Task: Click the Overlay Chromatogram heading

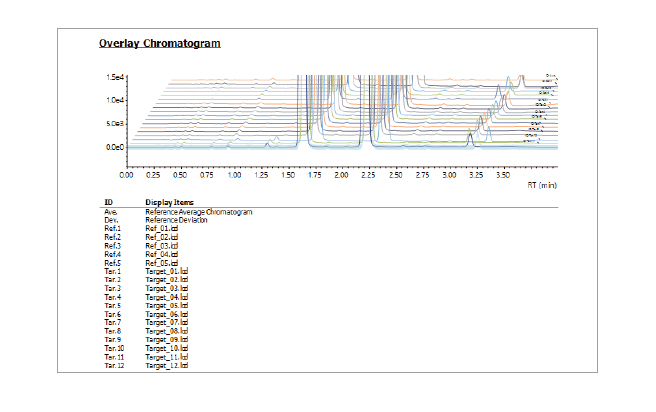Action: click(159, 44)
